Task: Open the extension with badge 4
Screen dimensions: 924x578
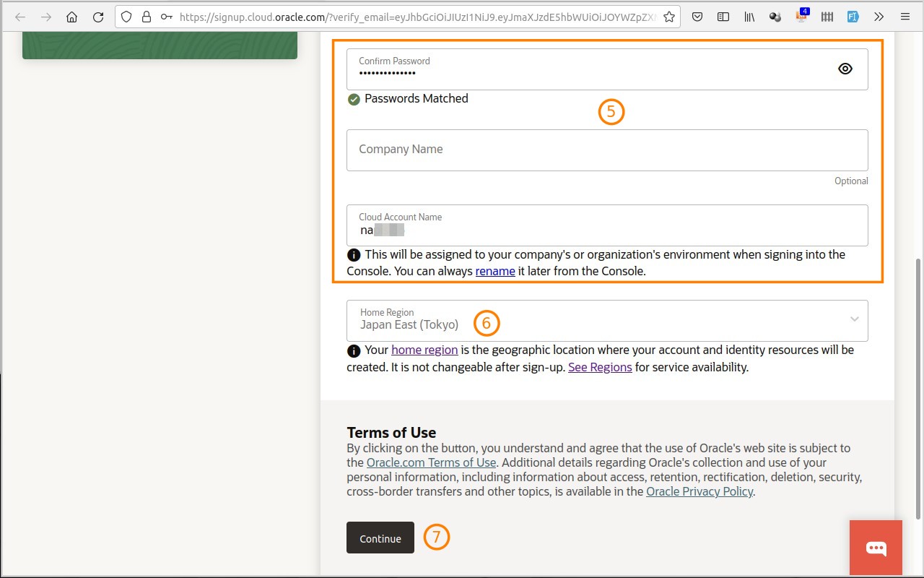Action: [x=802, y=16]
